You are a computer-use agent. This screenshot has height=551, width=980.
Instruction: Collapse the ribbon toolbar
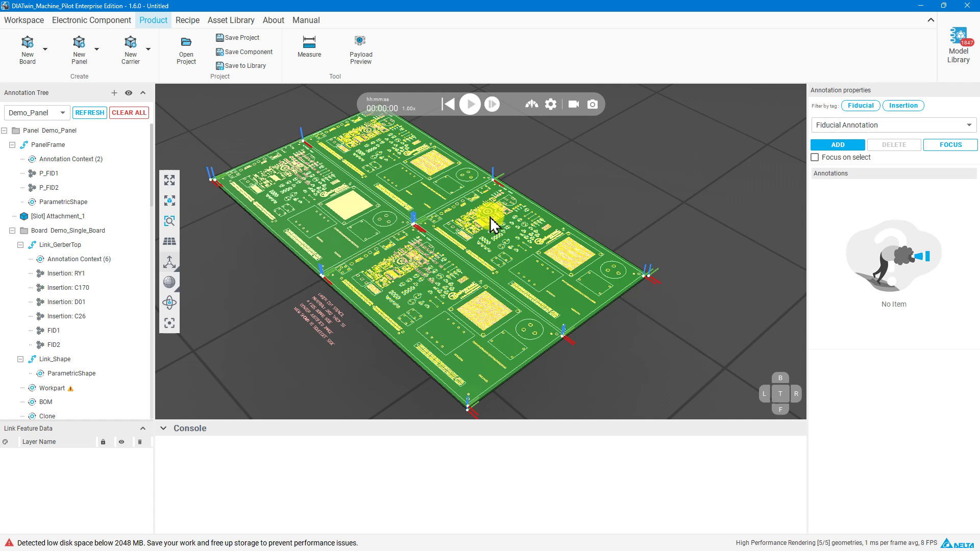pos(931,20)
